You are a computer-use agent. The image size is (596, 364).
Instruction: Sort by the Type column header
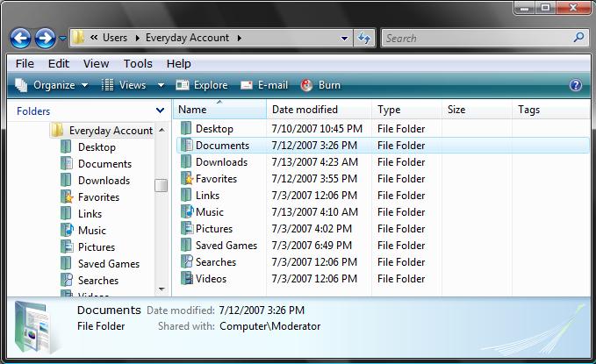[x=406, y=110]
